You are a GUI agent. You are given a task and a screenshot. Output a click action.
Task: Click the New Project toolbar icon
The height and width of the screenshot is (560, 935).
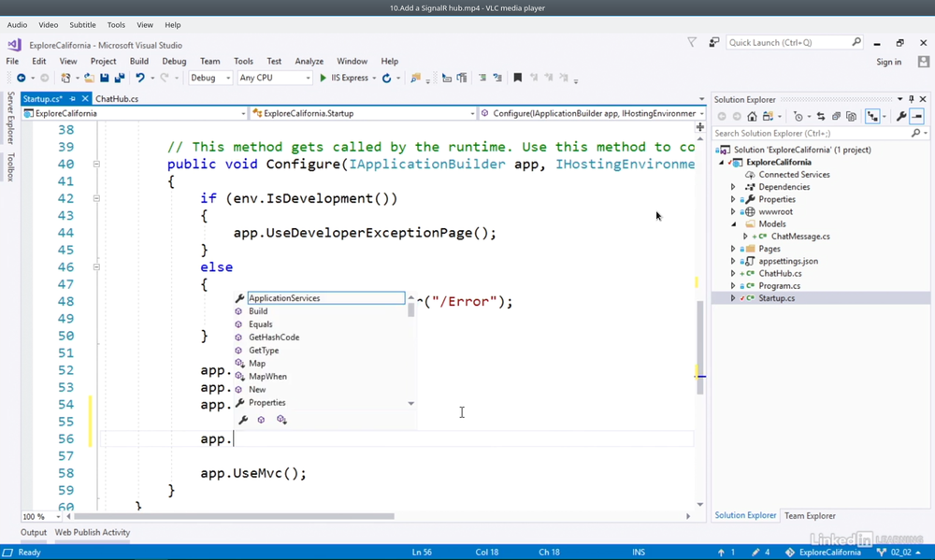pyautogui.click(x=65, y=79)
